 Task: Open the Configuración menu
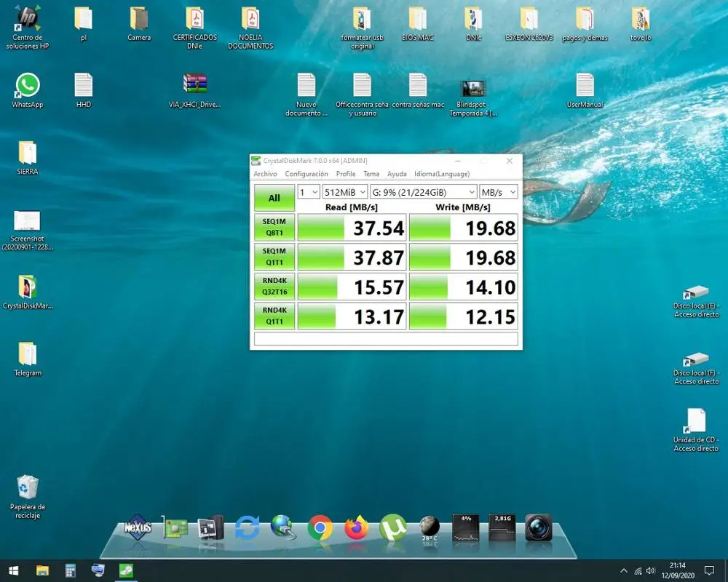click(x=306, y=174)
